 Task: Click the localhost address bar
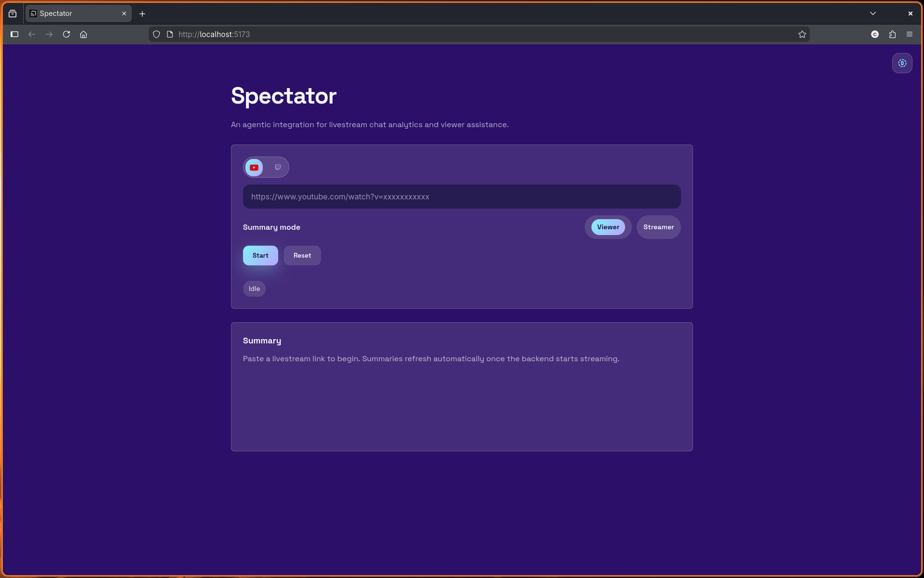pyautogui.click(x=433, y=34)
